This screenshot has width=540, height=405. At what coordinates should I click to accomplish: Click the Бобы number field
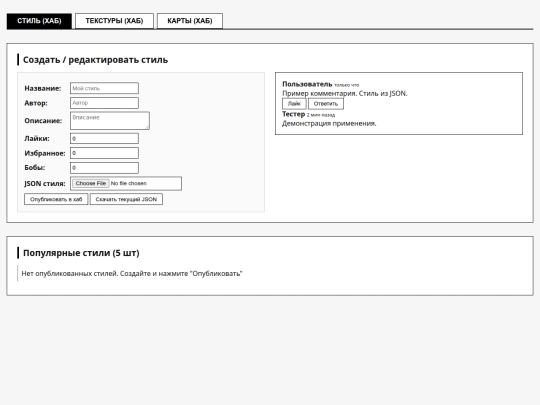(104, 168)
